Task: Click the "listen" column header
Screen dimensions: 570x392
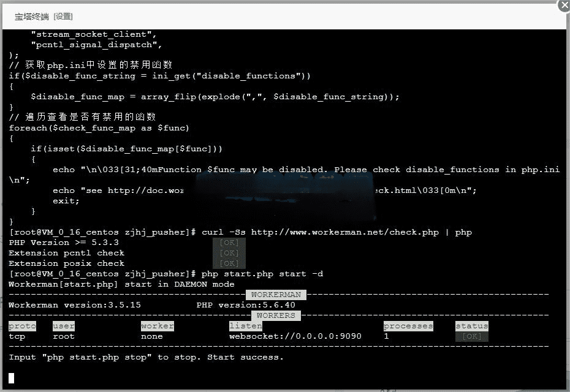Action: coord(245,326)
